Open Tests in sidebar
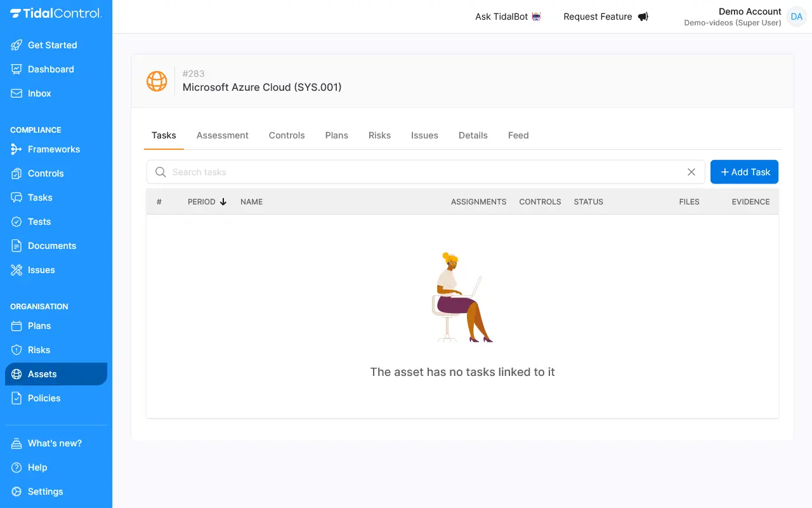This screenshot has height=508, width=812. 39,222
